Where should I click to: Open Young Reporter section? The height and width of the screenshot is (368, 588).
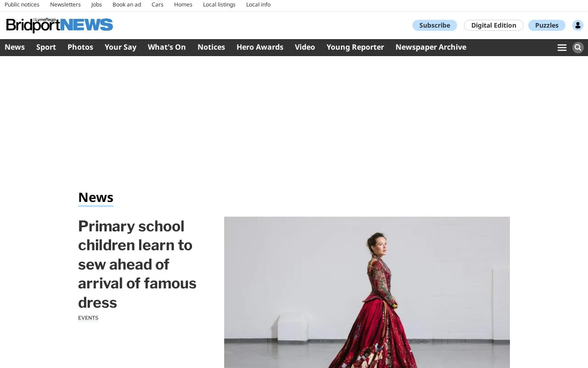point(355,47)
